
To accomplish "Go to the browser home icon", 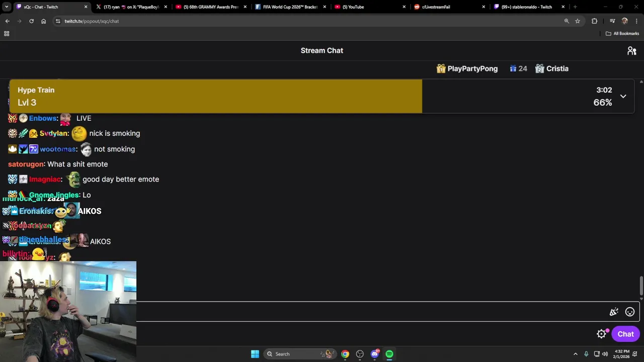I will (x=43, y=21).
